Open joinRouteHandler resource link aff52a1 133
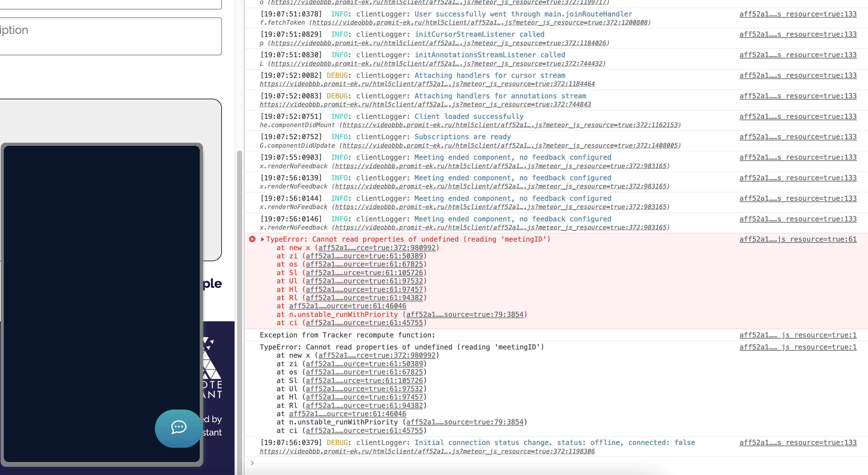This screenshot has height=475, width=868. [x=798, y=14]
